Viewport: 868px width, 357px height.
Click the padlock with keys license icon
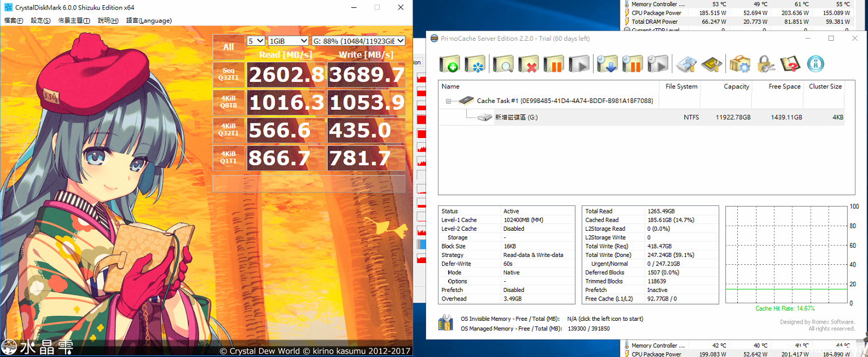click(x=765, y=64)
